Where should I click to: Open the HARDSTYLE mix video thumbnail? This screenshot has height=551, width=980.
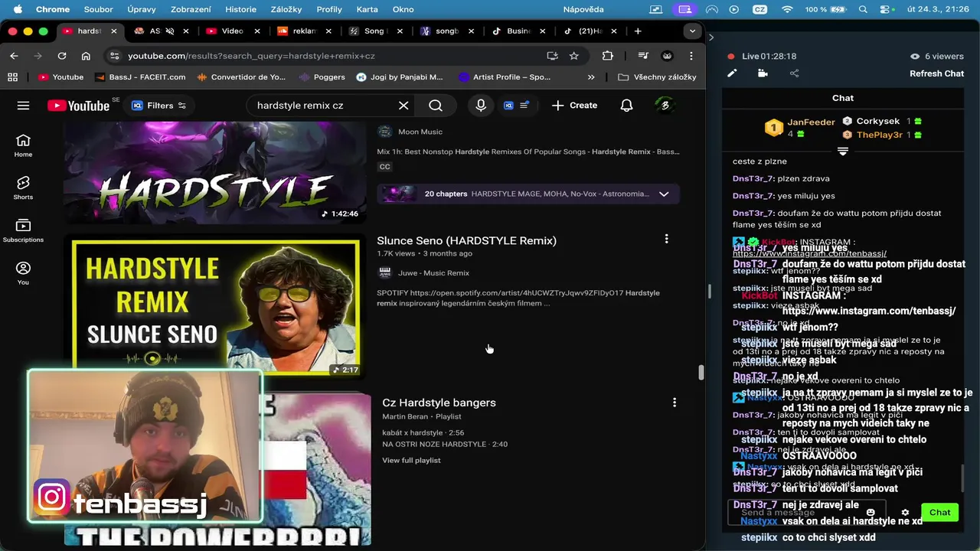pos(216,173)
